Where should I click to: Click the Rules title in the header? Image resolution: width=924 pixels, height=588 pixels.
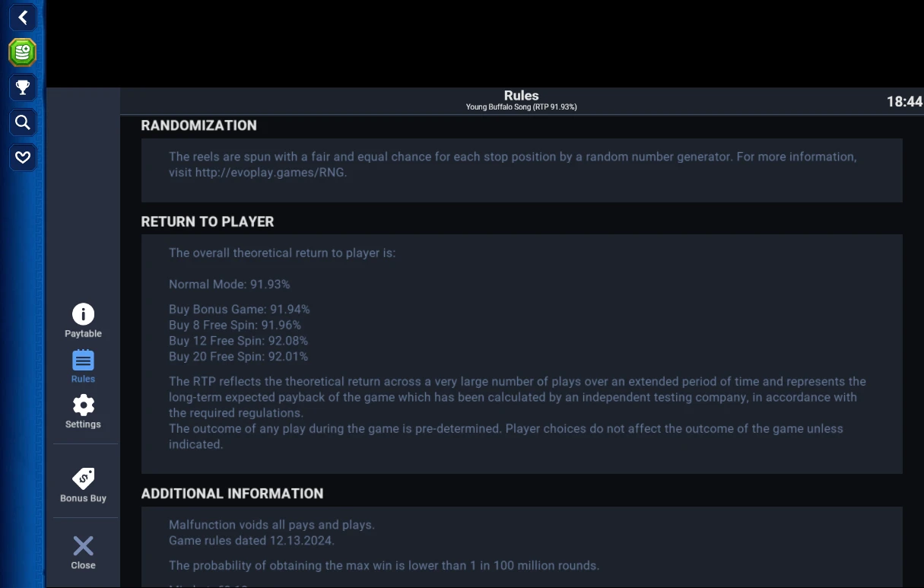coord(521,95)
